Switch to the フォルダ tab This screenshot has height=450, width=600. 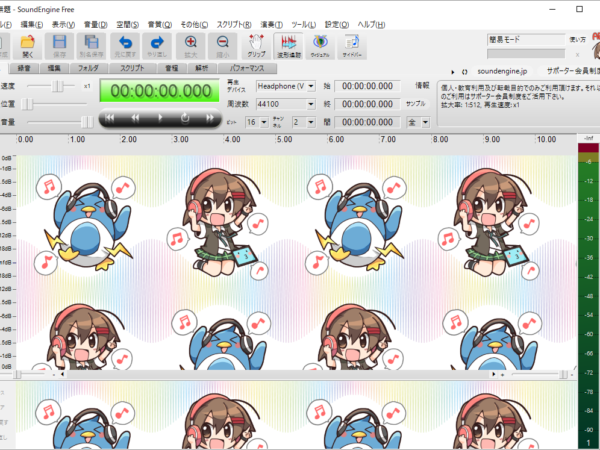[88, 68]
